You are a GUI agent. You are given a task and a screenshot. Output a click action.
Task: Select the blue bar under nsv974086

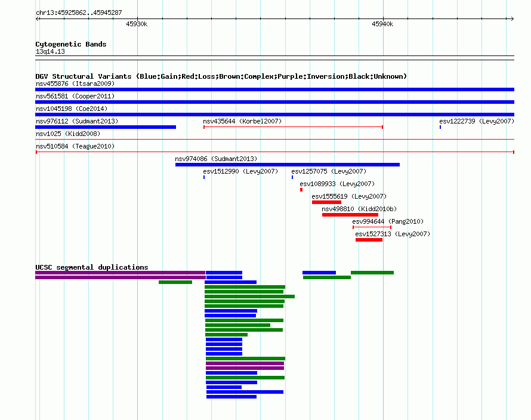(288, 165)
